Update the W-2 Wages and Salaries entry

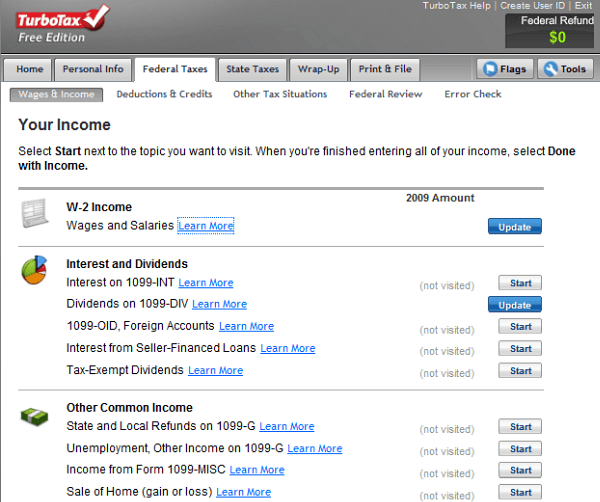point(514,227)
